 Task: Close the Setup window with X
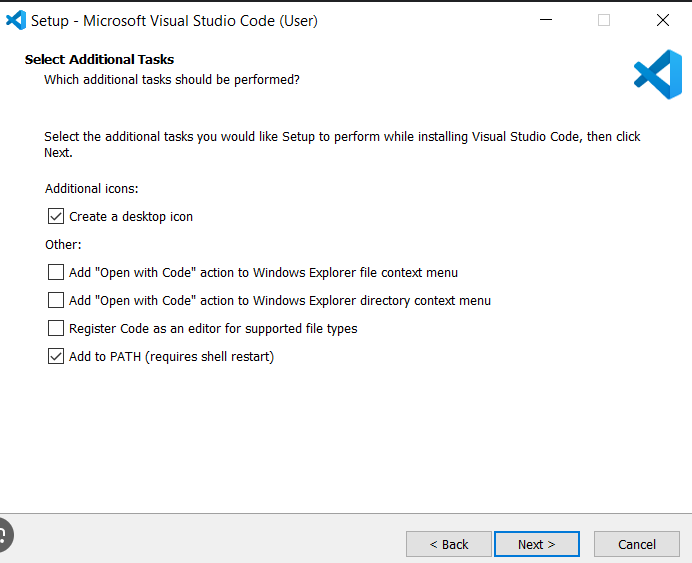[x=662, y=20]
